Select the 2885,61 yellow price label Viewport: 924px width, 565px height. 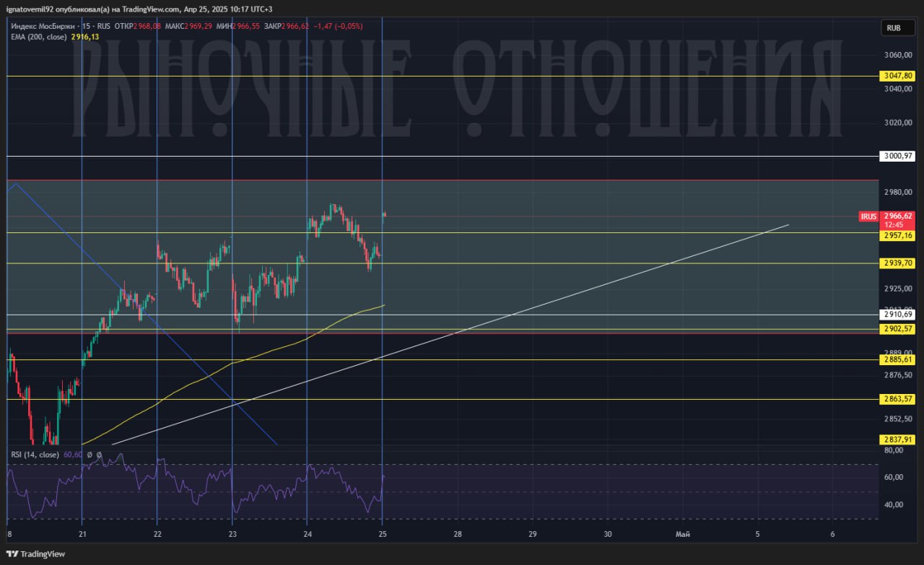pos(898,359)
